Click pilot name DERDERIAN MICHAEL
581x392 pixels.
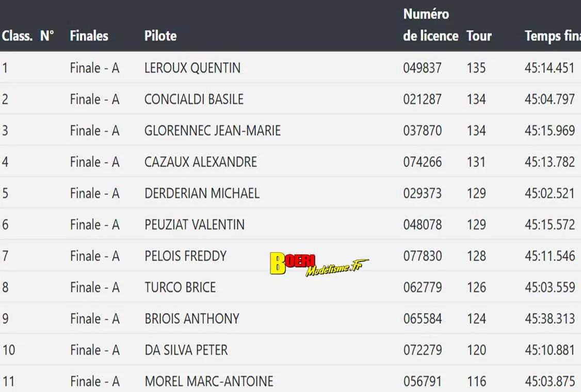pyautogui.click(x=202, y=193)
